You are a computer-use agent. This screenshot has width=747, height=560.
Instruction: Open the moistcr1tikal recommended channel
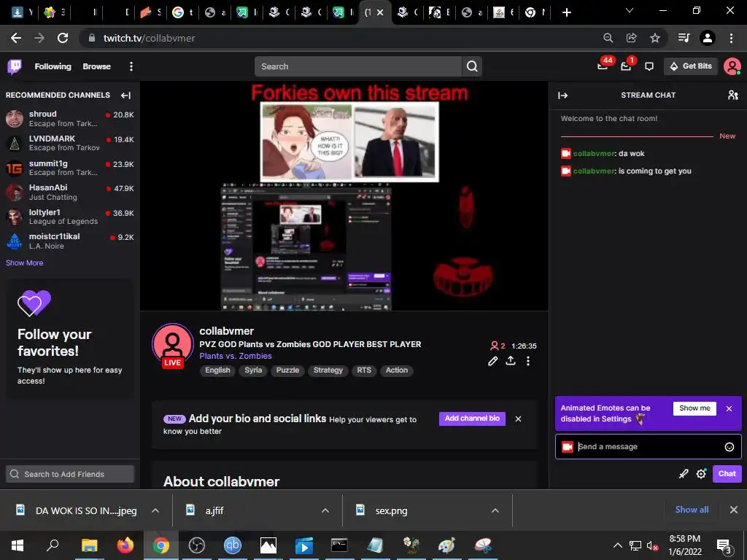[x=69, y=241]
